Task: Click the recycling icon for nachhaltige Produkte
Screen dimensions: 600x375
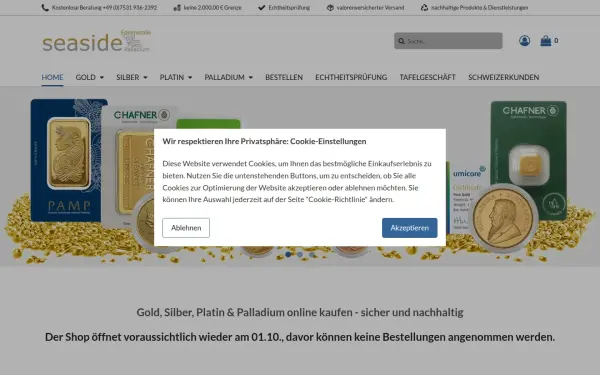Action: (x=424, y=8)
